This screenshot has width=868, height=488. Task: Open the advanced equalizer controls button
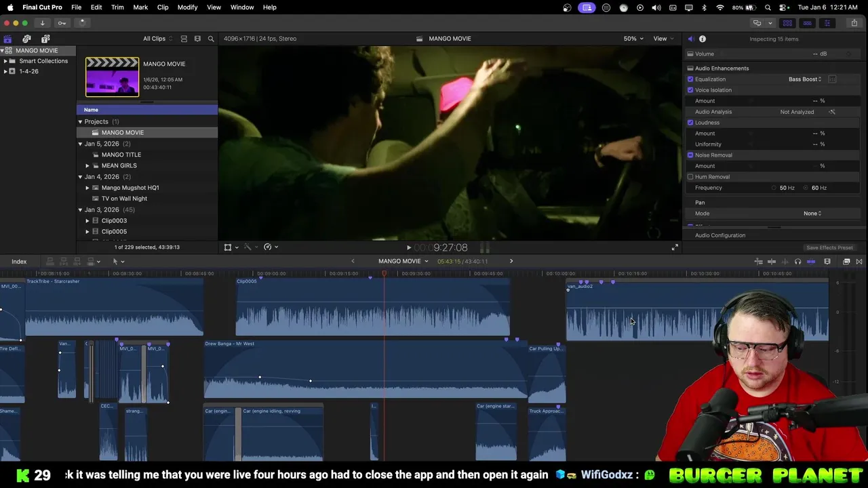point(832,79)
